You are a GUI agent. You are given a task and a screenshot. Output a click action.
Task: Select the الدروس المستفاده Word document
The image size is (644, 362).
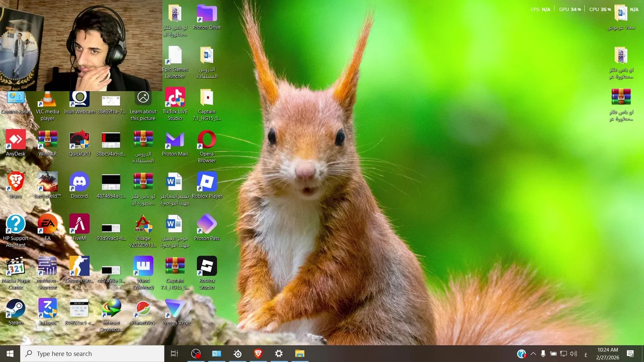207,62
